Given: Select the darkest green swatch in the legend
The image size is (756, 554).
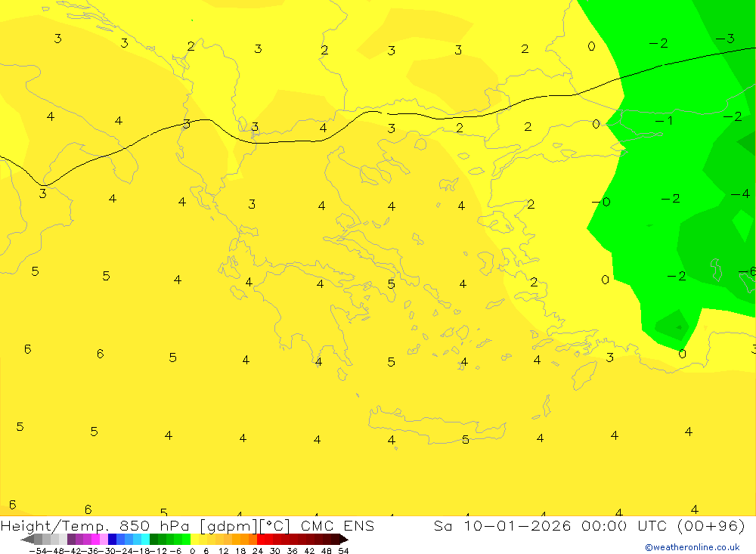Looking at the screenshot, I should click(153, 540).
